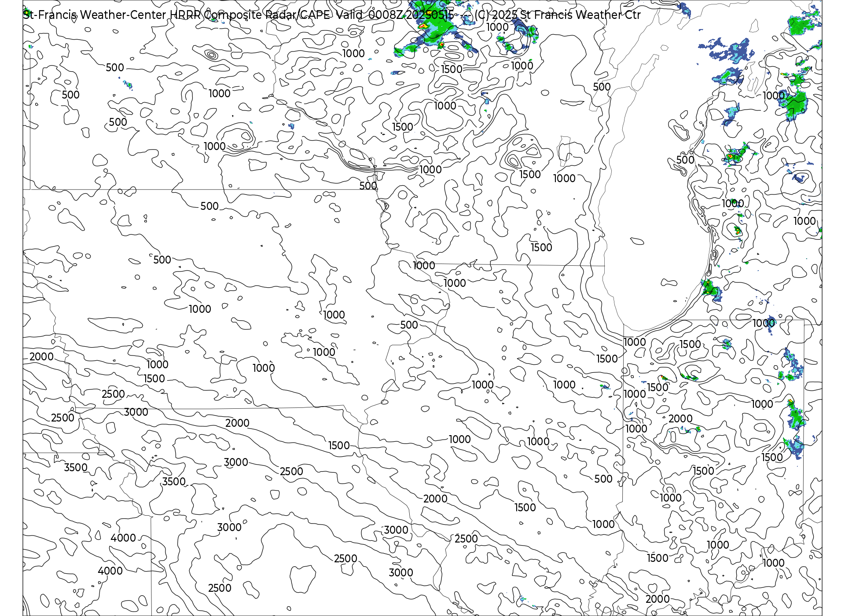Select the "HRRR Composite Radar/CAPE" title text
Image resolution: width=845 pixels, height=616 pixels.
250,15
